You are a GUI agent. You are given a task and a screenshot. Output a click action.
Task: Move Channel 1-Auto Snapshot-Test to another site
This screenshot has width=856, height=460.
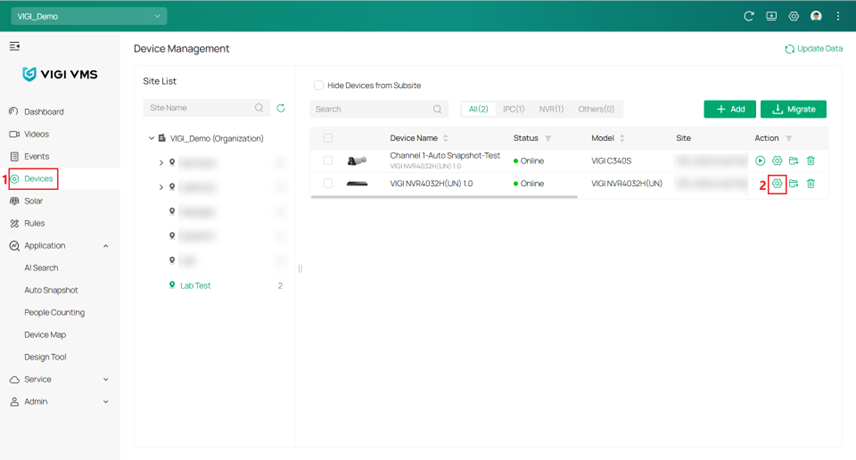click(794, 160)
